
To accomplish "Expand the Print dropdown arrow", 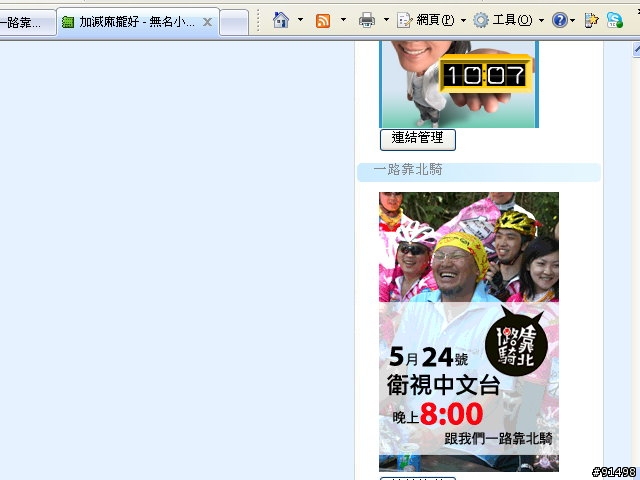I will [x=386, y=19].
